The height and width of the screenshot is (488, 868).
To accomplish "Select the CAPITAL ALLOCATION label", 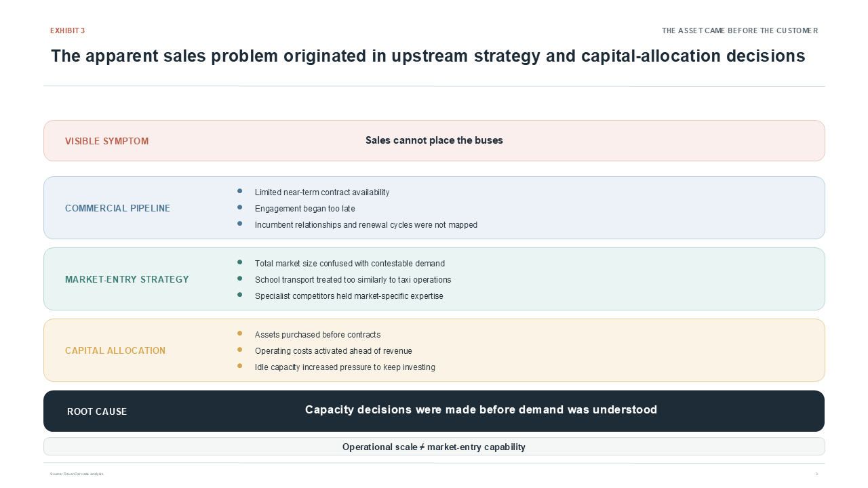I will click(x=115, y=351).
